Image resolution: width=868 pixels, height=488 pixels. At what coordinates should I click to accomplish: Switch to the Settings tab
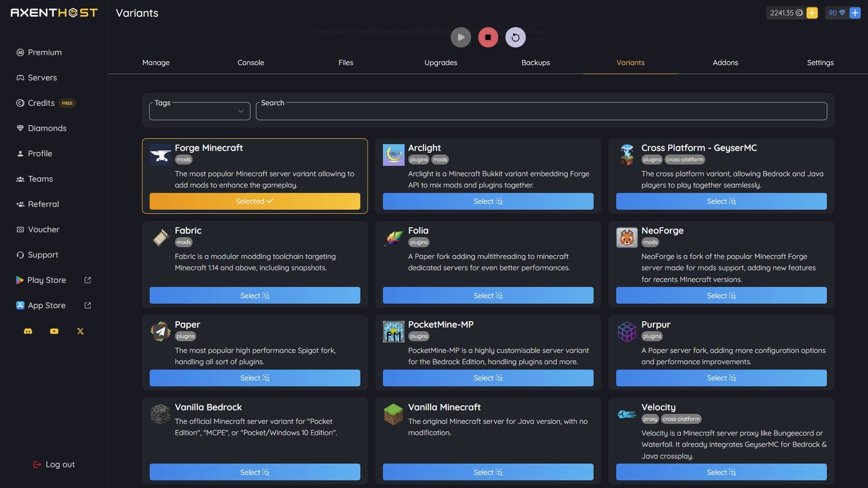point(821,62)
